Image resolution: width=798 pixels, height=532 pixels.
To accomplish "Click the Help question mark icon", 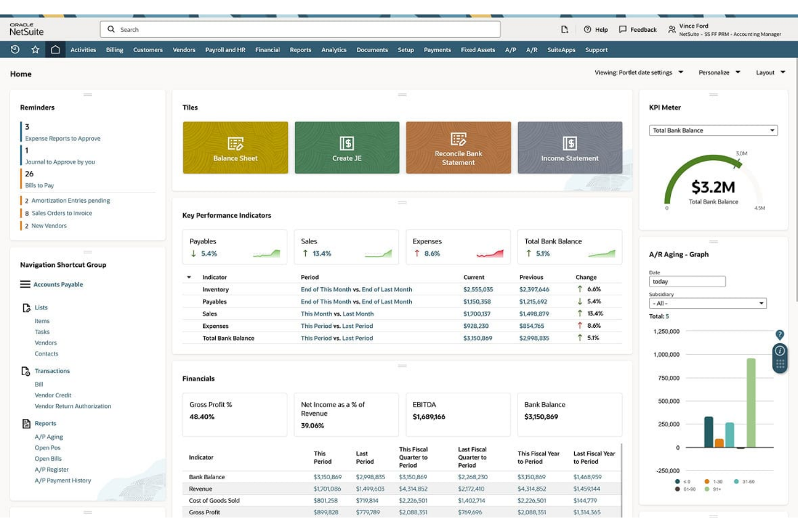I will pos(587,30).
